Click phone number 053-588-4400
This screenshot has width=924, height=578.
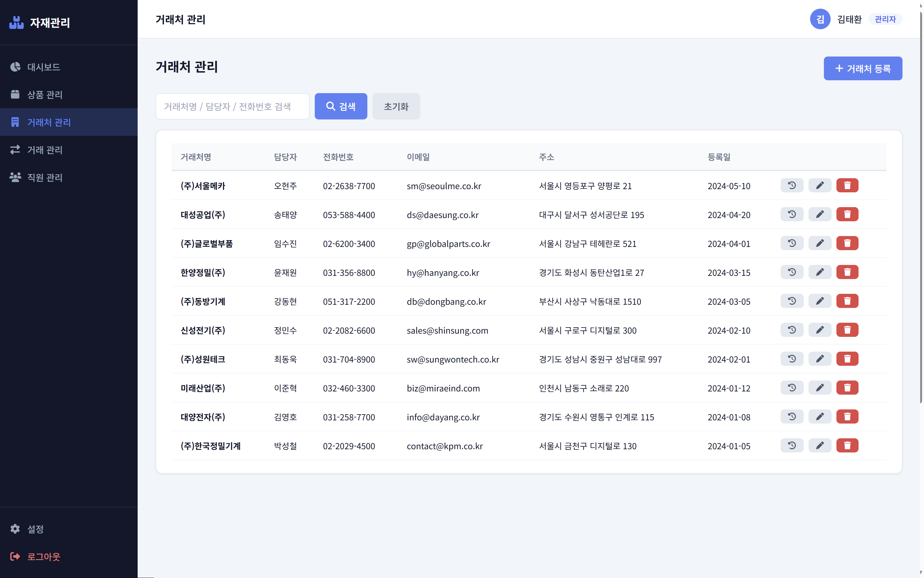pos(349,215)
